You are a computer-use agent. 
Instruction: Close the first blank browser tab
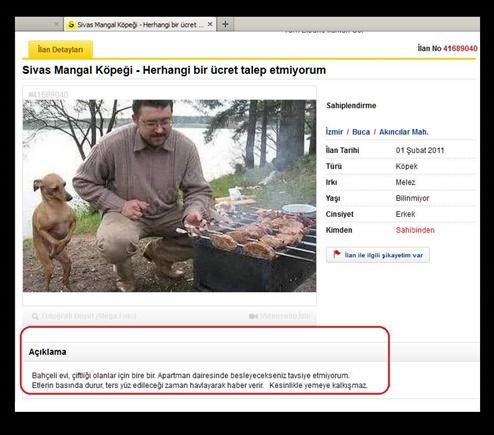(x=56, y=24)
